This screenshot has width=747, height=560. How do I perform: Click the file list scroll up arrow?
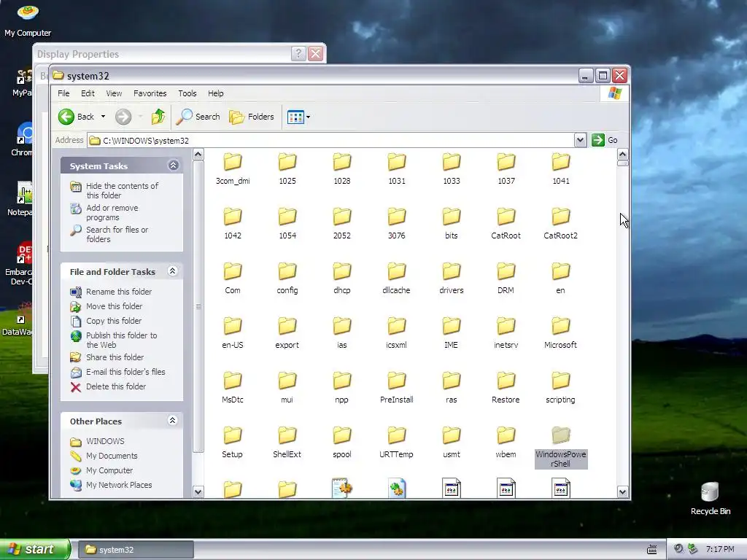click(x=622, y=155)
